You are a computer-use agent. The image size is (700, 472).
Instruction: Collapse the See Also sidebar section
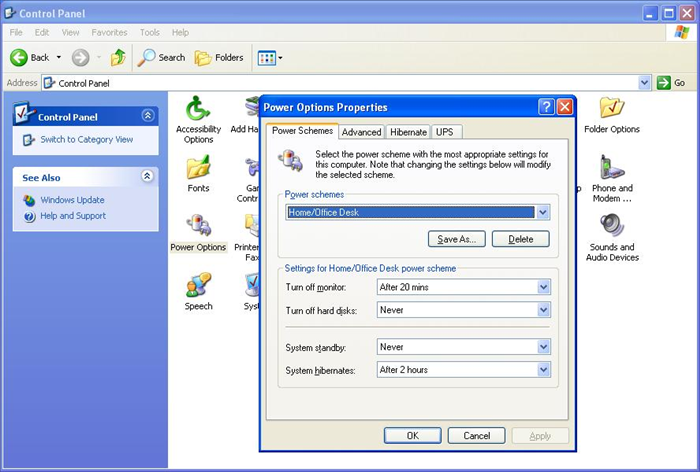tap(147, 176)
